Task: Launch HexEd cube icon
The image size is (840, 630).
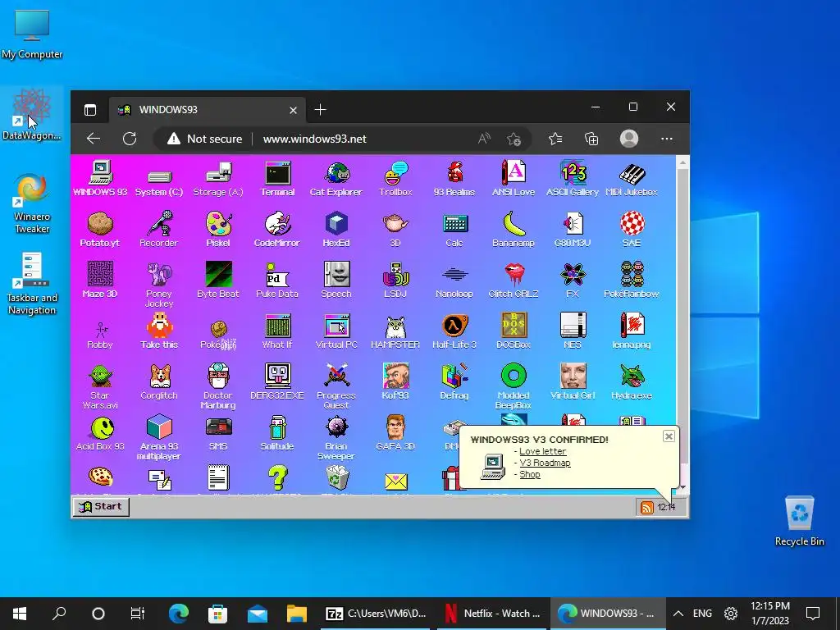Action: (x=336, y=230)
